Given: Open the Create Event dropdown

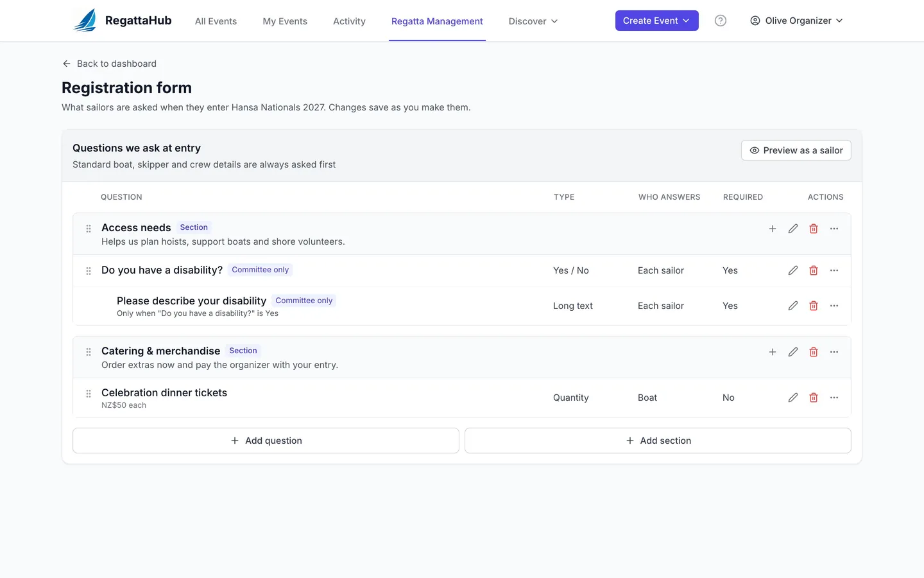Looking at the screenshot, I should [x=656, y=21].
